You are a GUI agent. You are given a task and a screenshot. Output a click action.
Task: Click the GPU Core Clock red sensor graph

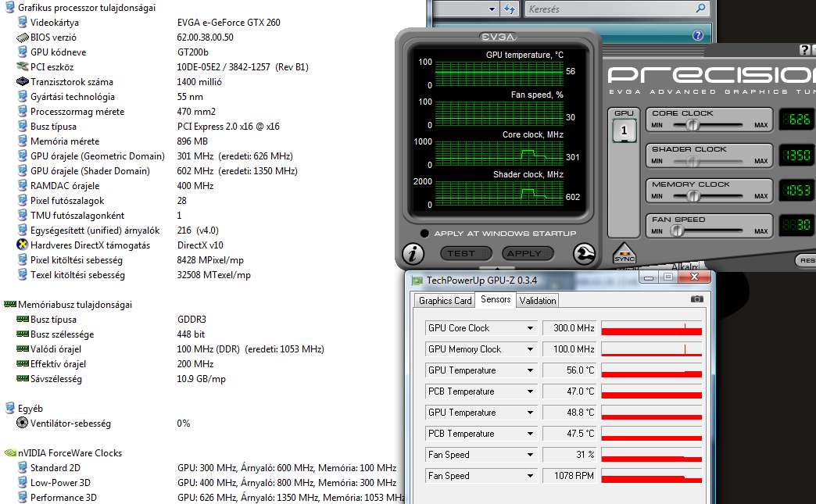[652, 328]
